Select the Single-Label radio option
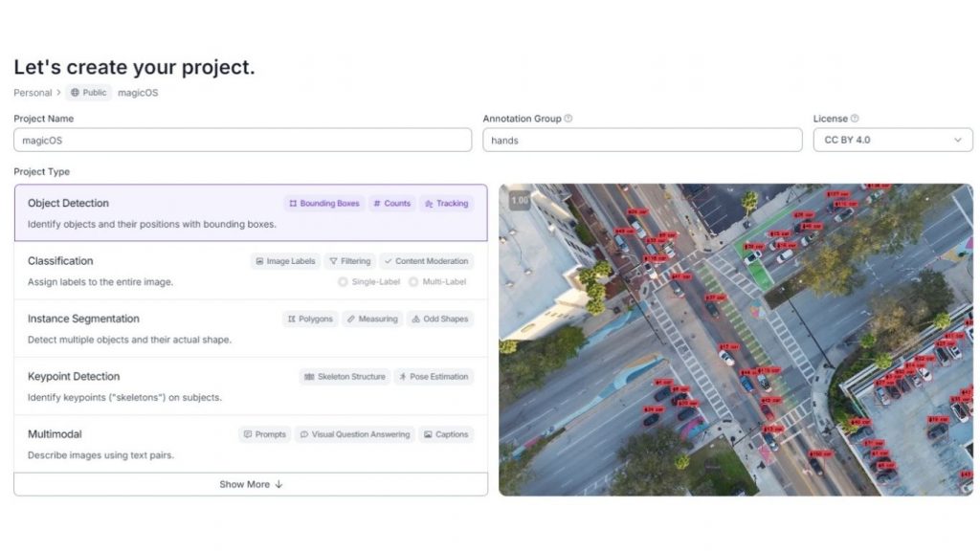Screen dimensions: 980x551 tap(343, 282)
